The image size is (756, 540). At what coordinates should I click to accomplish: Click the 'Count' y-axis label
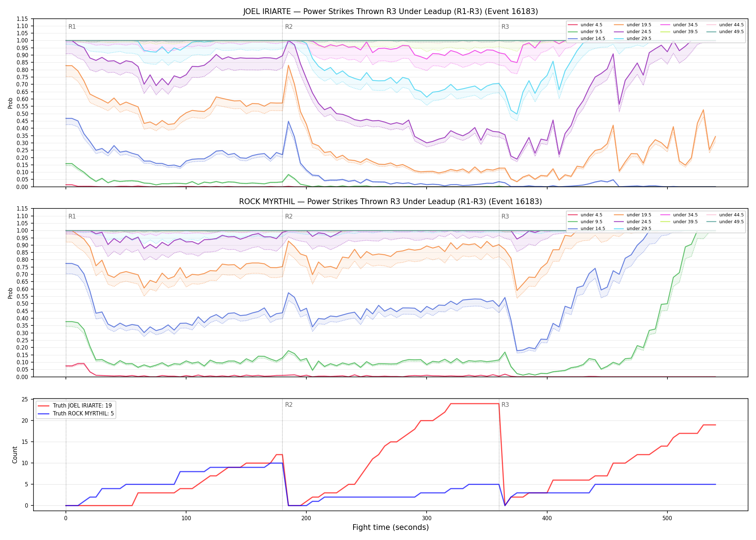click(15, 455)
